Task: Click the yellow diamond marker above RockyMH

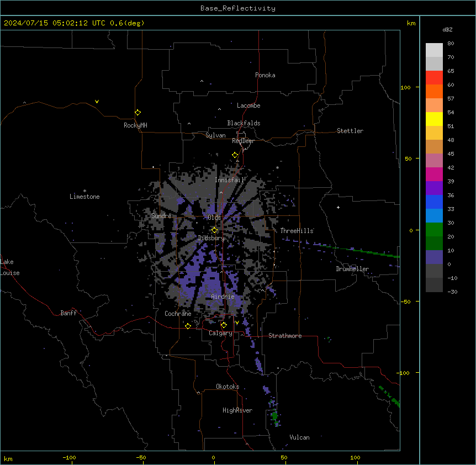Action: click(x=137, y=112)
